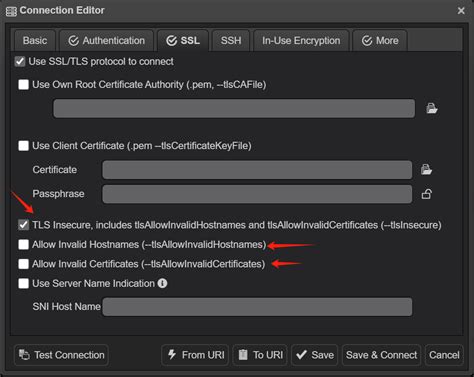Open the Server Name Indication info icon
The image size is (474, 377).
click(x=162, y=283)
